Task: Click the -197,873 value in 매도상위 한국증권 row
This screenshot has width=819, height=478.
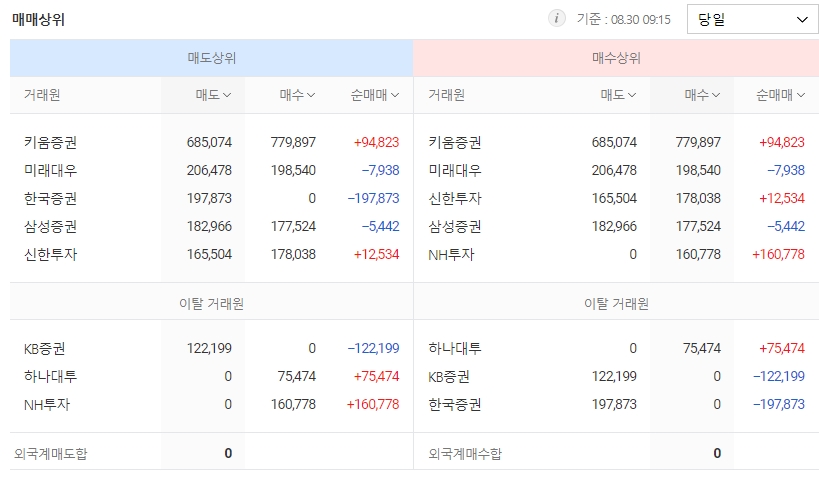Action: (373, 199)
